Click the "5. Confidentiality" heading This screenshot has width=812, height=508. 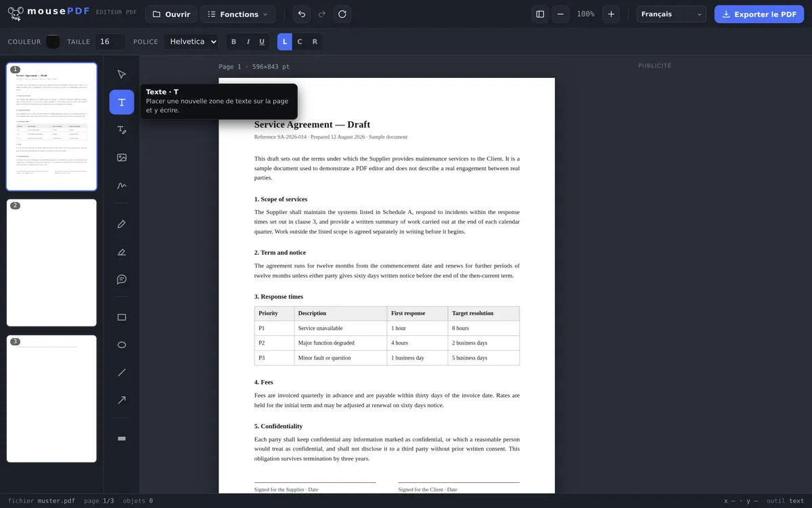coord(278,426)
